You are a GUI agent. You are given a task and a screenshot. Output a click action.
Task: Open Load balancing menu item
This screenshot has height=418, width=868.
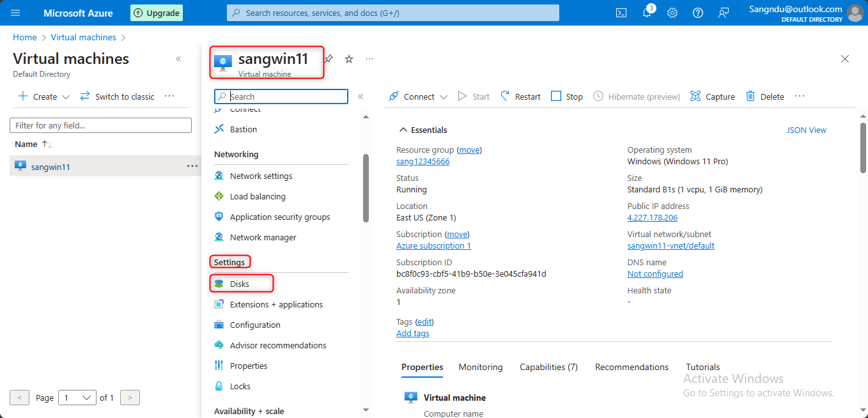(x=258, y=196)
